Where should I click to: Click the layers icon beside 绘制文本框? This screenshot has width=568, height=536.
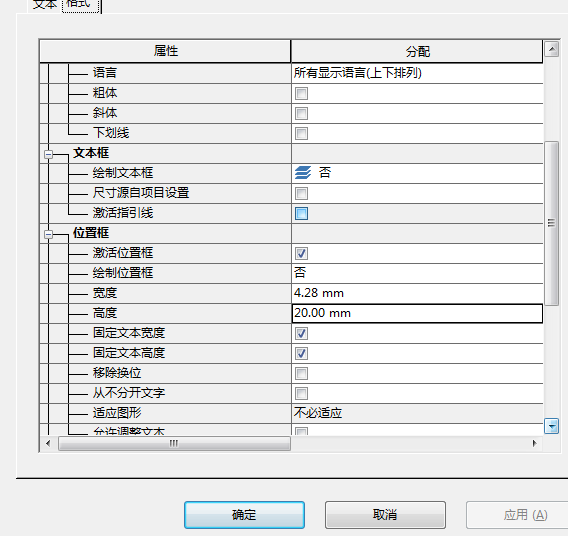pos(303,173)
